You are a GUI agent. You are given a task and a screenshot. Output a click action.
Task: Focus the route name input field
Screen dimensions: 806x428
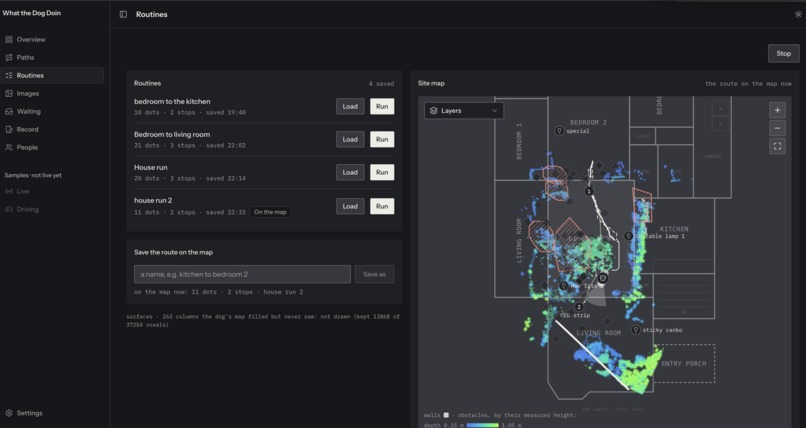pos(242,274)
